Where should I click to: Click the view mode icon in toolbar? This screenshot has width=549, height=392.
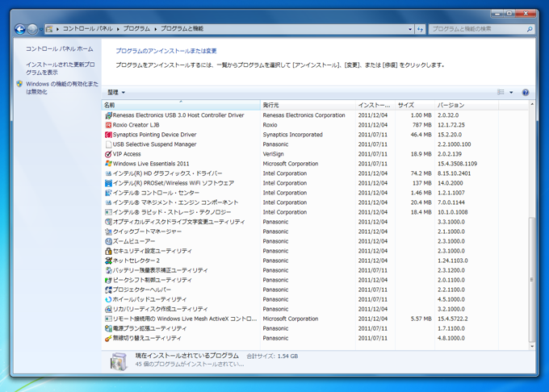[x=501, y=92]
